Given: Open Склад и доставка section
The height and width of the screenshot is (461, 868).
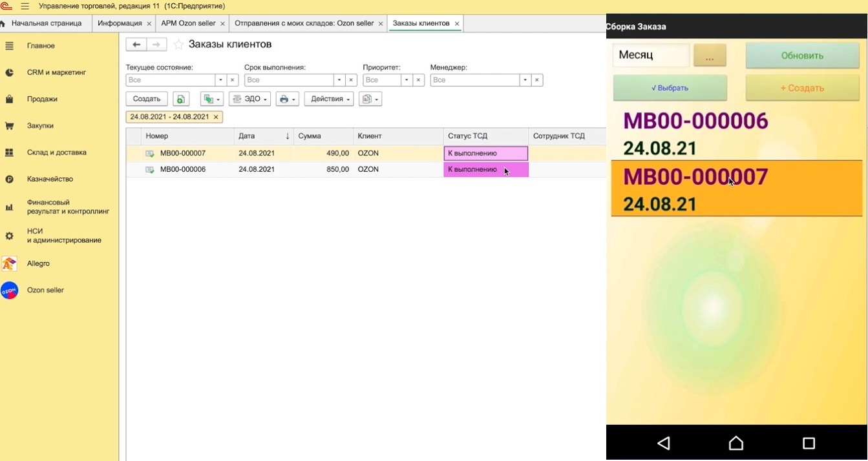Looking at the screenshot, I should coord(56,152).
